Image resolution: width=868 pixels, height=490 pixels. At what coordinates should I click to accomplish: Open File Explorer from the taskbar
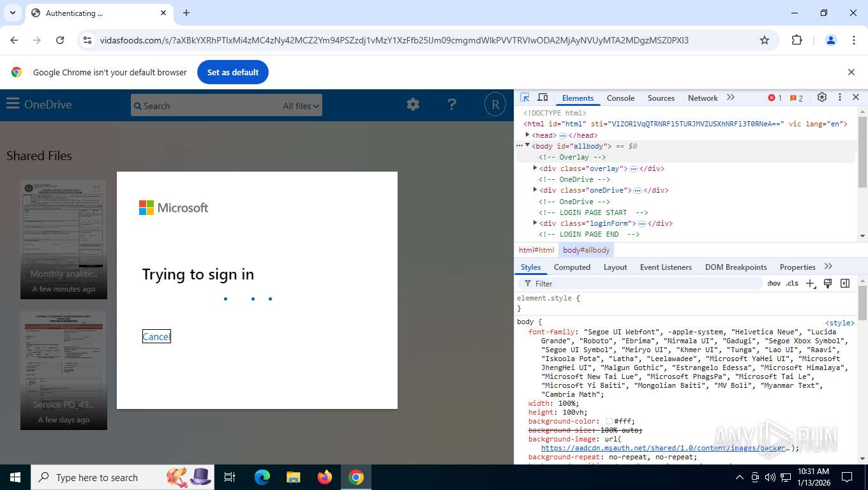pyautogui.click(x=293, y=477)
